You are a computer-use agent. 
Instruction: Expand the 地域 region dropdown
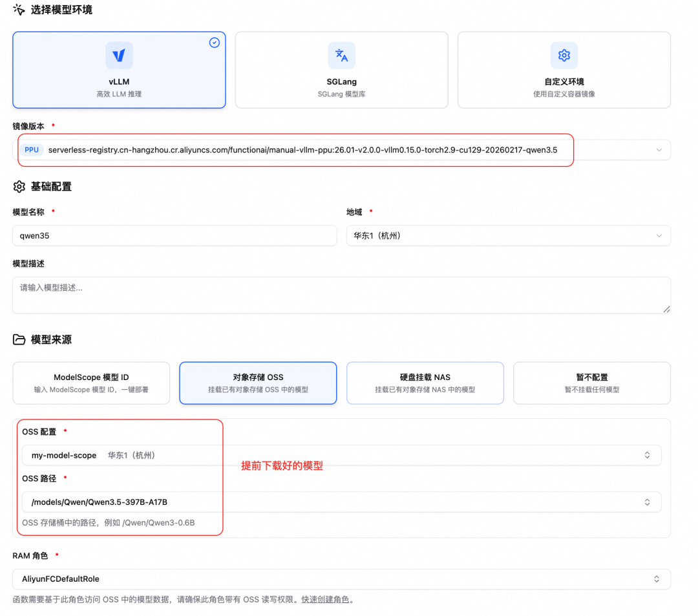pyautogui.click(x=658, y=235)
